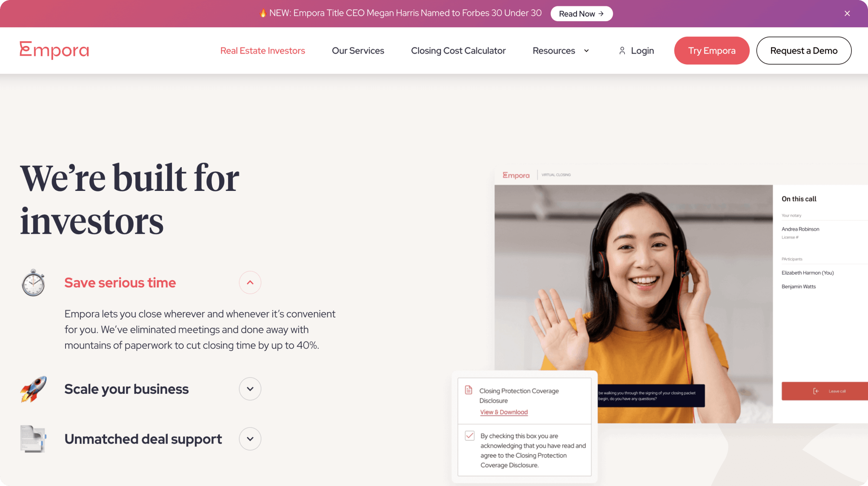Collapse the Save serious time section
The width and height of the screenshot is (868, 486).
click(250, 283)
